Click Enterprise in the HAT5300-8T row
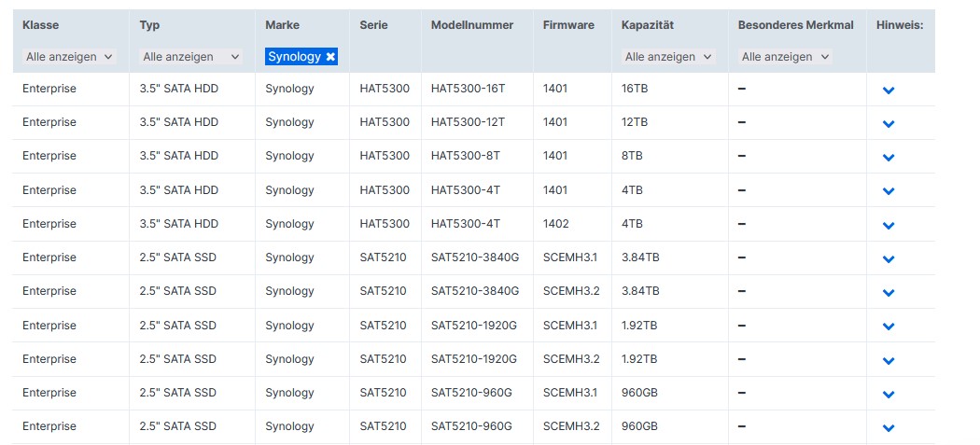 49,156
